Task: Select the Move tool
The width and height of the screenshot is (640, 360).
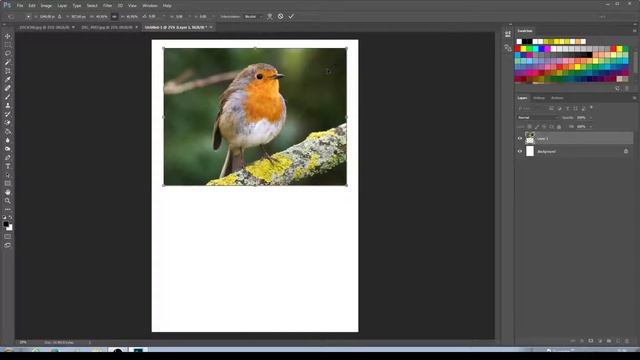Action: [8, 36]
